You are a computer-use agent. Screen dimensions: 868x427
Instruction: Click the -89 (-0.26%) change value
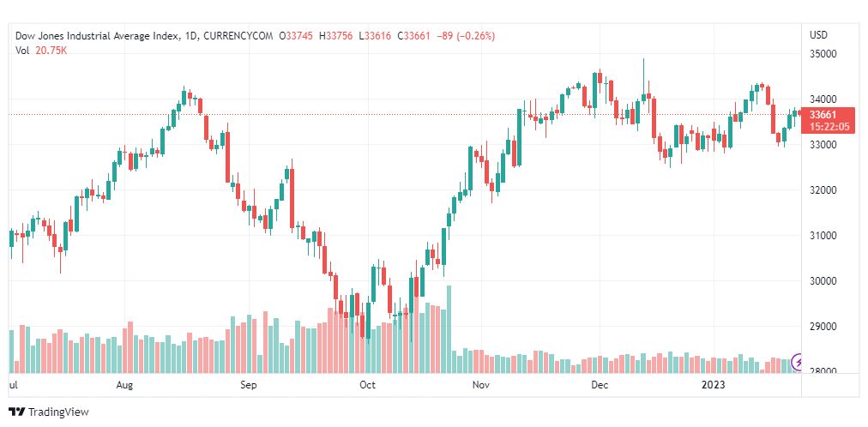(x=466, y=36)
